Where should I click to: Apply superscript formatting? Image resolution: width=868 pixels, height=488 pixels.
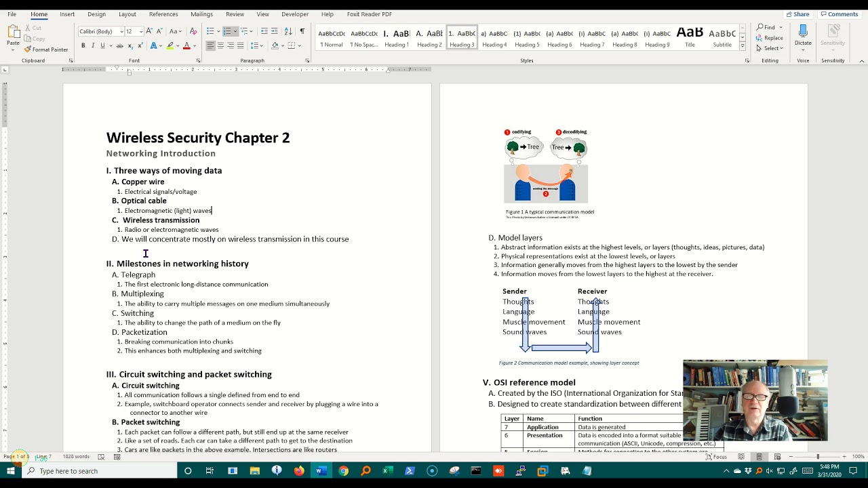[x=140, y=45]
